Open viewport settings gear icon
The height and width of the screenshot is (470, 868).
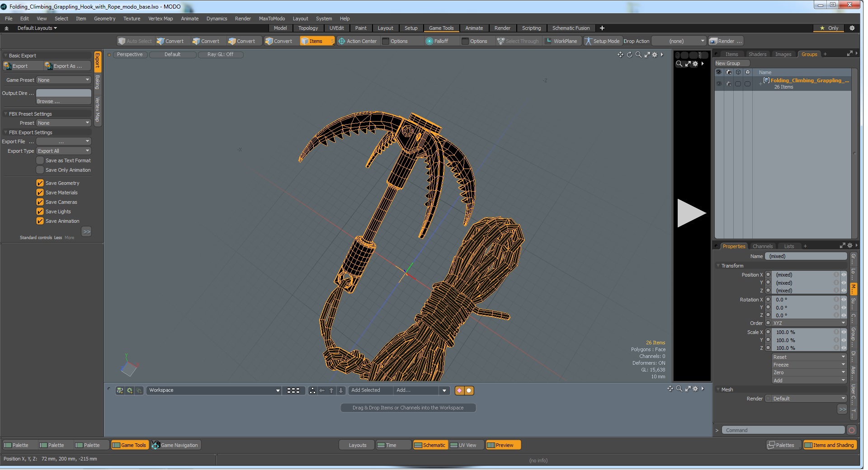[655, 55]
